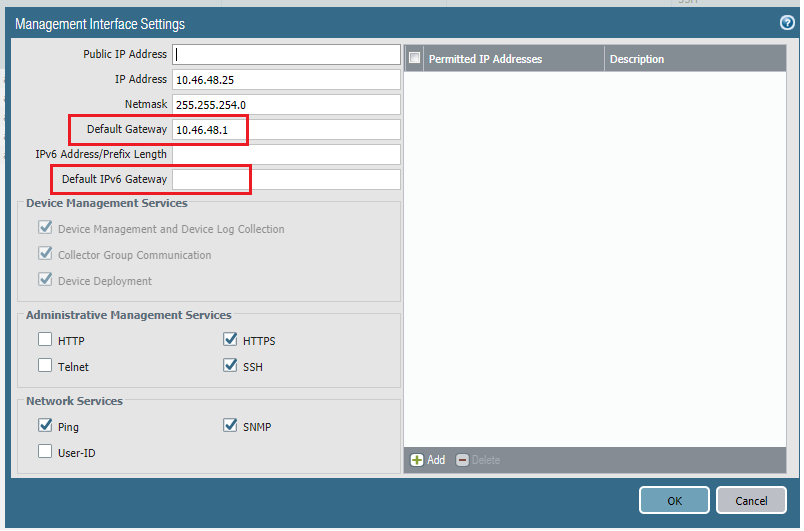Enable the HTTP checkbox
Image resolution: width=804 pixels, height=531 pixels.
coord(45,339)
